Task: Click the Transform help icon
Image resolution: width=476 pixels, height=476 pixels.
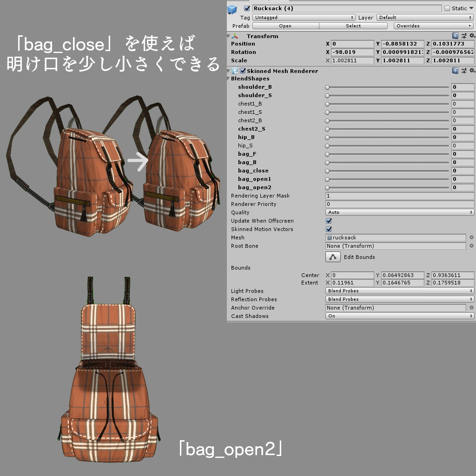Action: (455, 36)
